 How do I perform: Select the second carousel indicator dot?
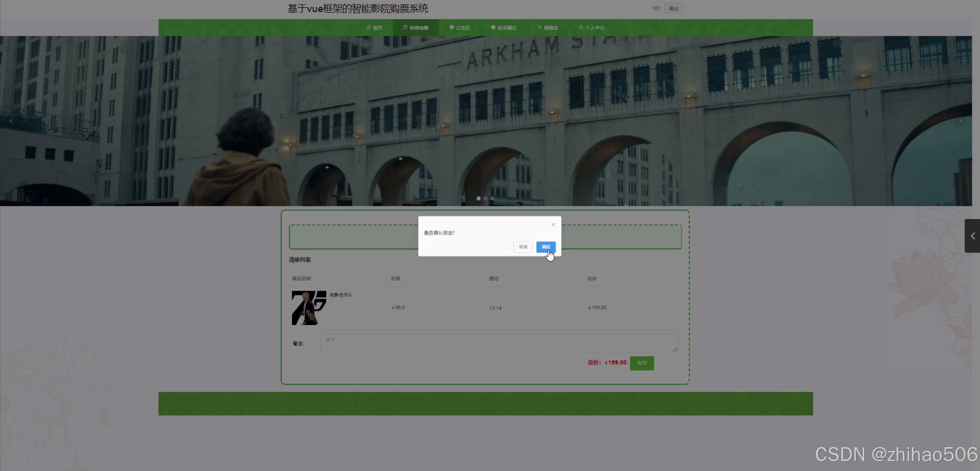tap(485, 198)
